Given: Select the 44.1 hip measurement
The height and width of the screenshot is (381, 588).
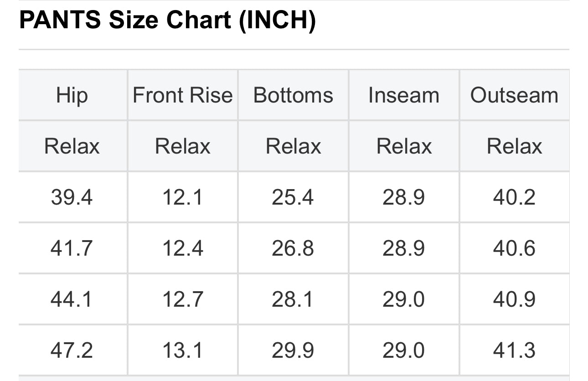Looking at the screenshot, I should (72, 299).
